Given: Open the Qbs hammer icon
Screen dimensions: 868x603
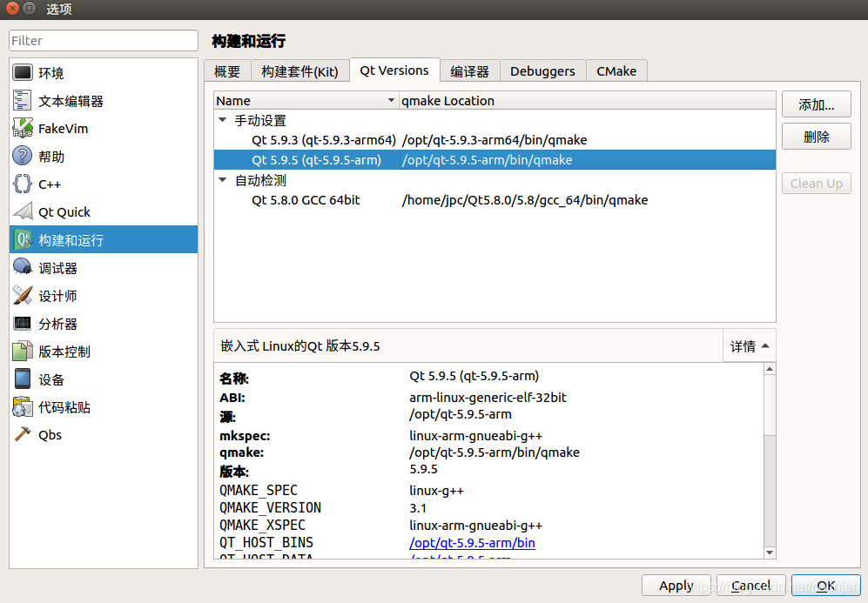Looking at the screenshot, I should (23, 435).
